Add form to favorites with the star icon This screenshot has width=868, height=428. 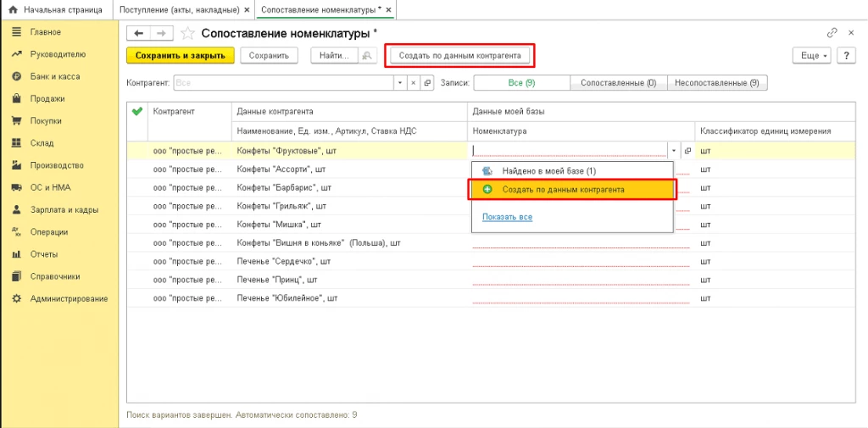(187, 33)
